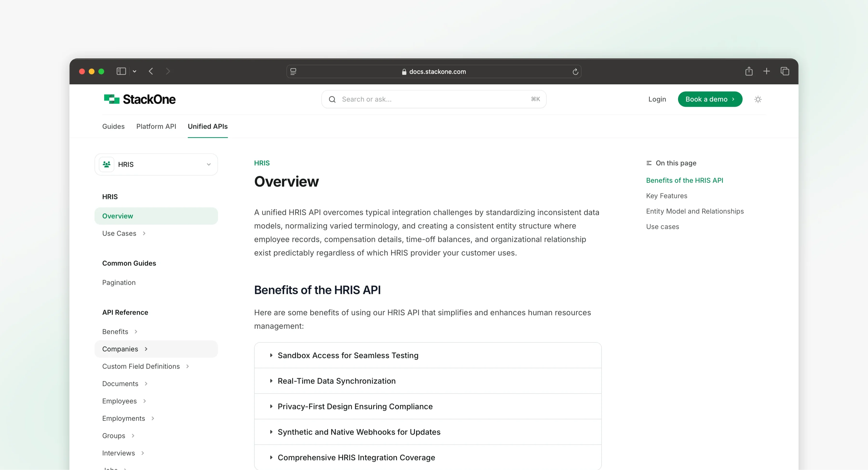Switch to the Platform API tab
868x470 pixels.
tap(156, 126)
